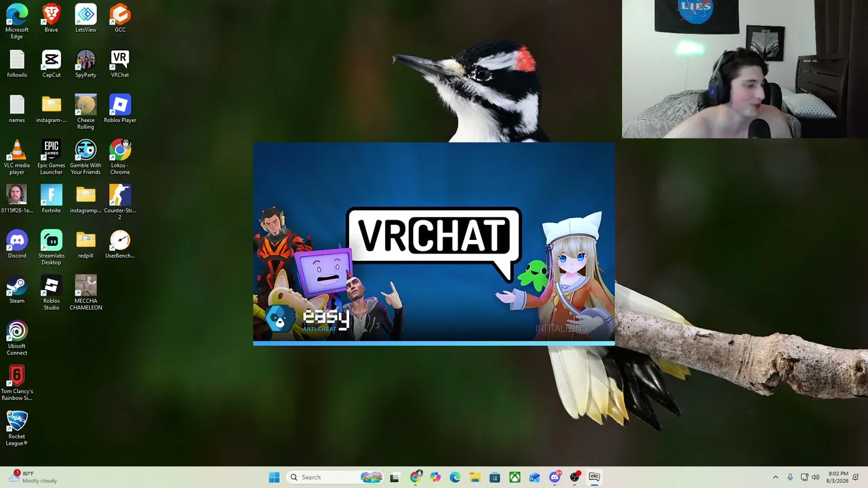The image size is (868, 488).
Task: Open the Microsoft Edge desktop shortcut
Action: 17,20
